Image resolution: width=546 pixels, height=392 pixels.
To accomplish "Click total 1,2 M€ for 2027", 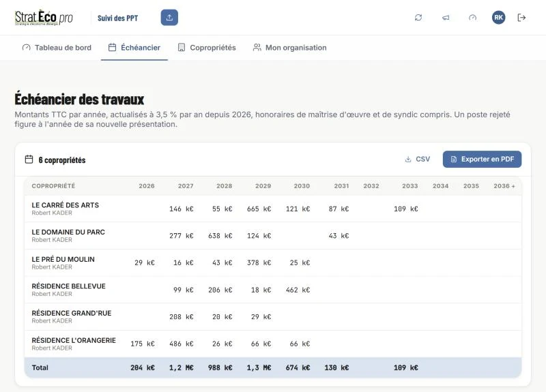I will coord(182,367).
